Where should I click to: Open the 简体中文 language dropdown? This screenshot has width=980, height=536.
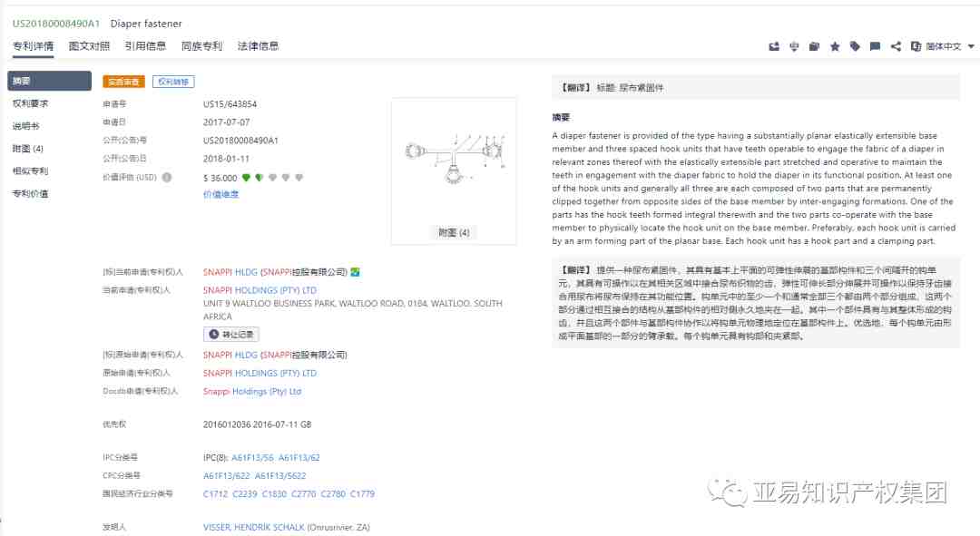(x=944, y=46)
